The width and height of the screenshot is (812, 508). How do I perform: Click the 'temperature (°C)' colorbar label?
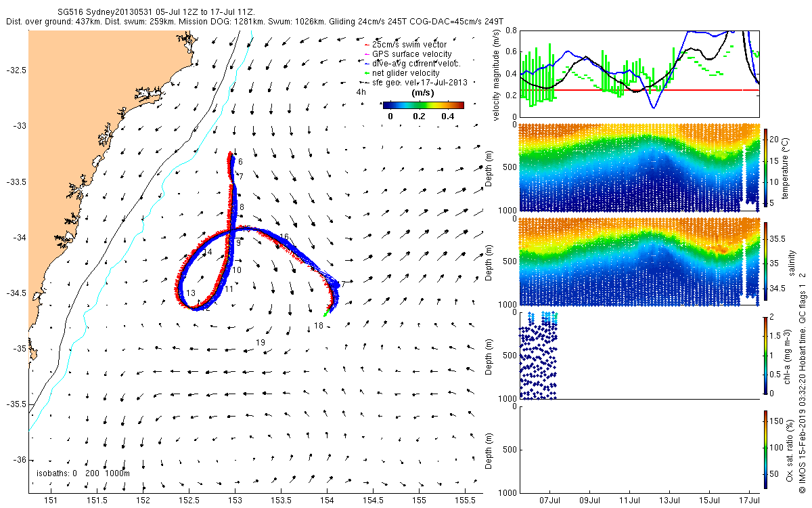786,167
